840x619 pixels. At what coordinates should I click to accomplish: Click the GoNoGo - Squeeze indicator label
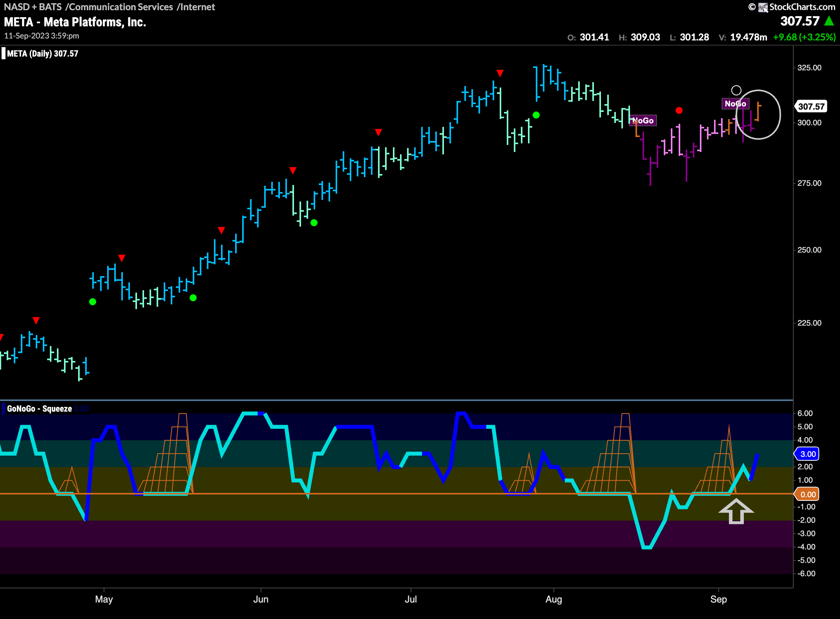click(x=39, y=408)
